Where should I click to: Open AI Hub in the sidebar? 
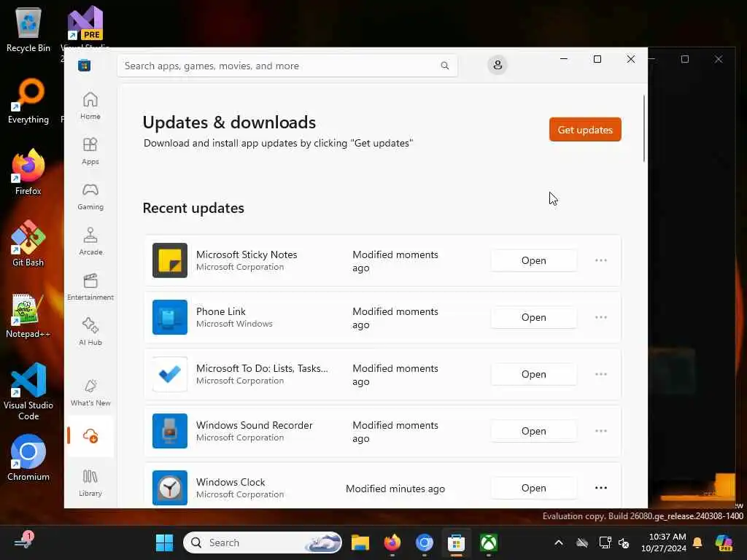[x=90, y=332]
